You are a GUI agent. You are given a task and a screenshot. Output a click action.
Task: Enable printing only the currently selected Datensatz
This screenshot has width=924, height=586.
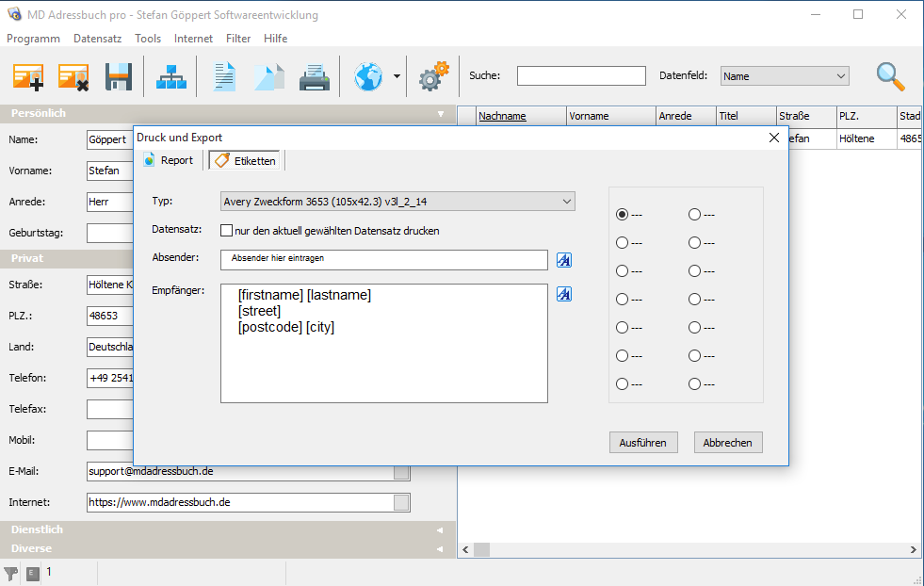(227, 231)
